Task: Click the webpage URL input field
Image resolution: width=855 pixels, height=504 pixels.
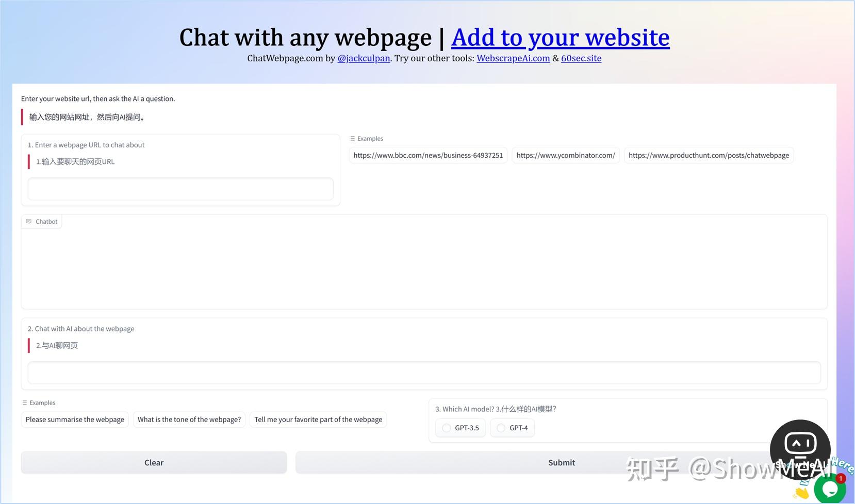Action: click(180, 189)
